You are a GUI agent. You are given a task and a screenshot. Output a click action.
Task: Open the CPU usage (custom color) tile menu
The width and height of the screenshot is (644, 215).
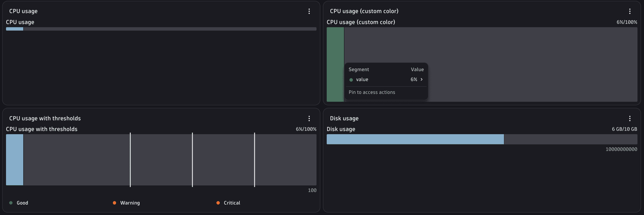pyautogui.click(x=630, y=11)
